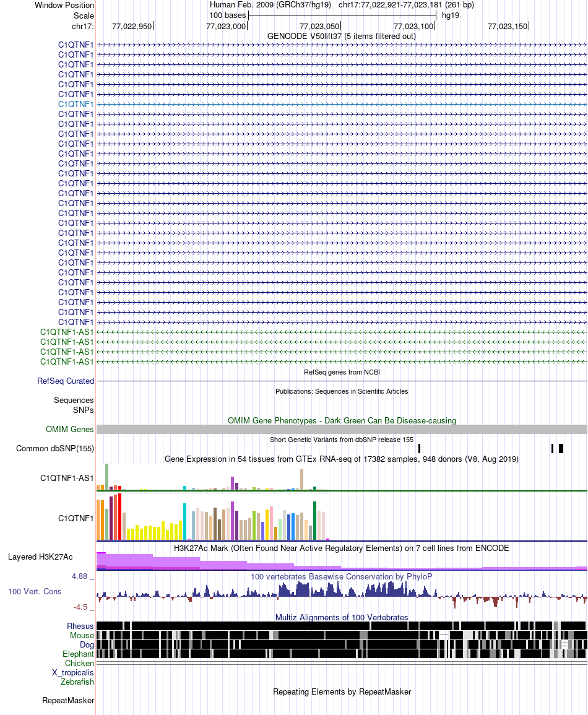Open Short Genetic Variants from dbSNP title

pyautogui.click(x=342, y=440)
